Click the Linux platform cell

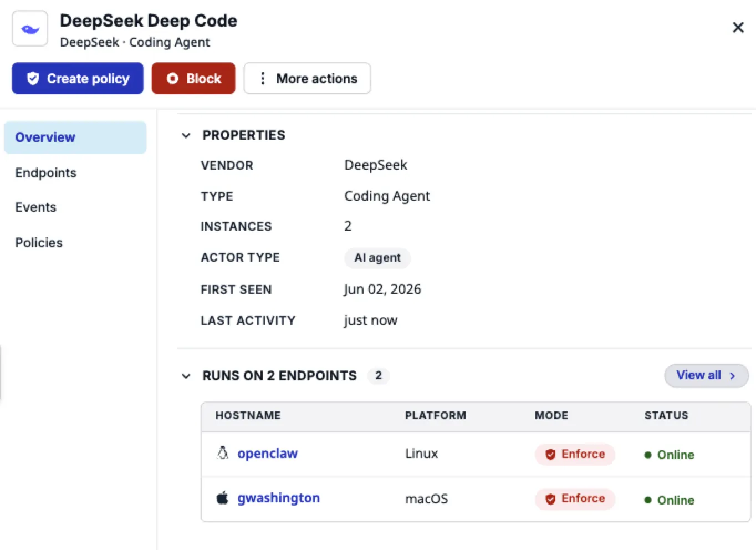[422, 454]
